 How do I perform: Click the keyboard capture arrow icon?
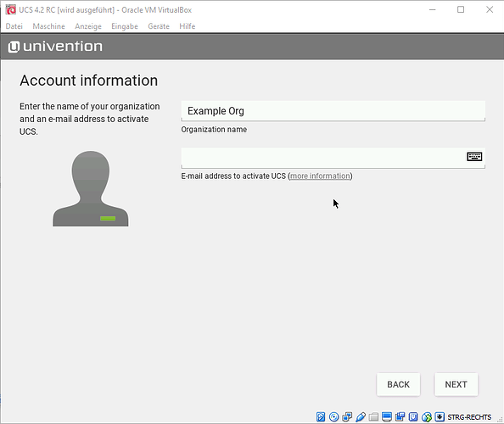(x=440, y=417)
